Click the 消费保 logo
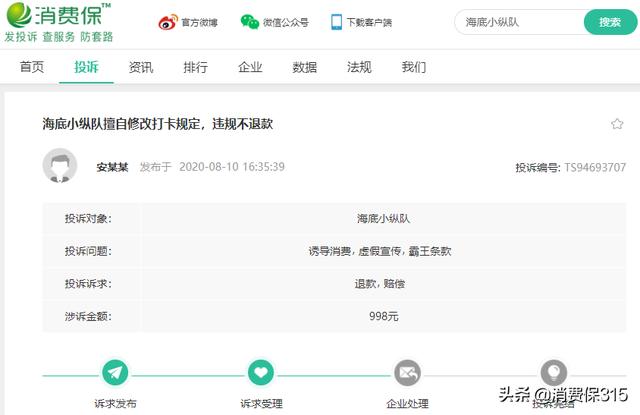The width and height of the screenshot is (640, 415). point(58,15)
